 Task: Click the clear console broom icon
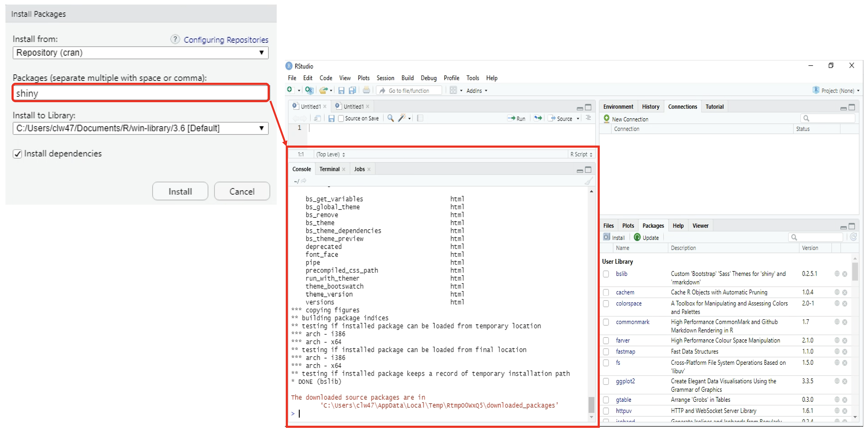588,181
